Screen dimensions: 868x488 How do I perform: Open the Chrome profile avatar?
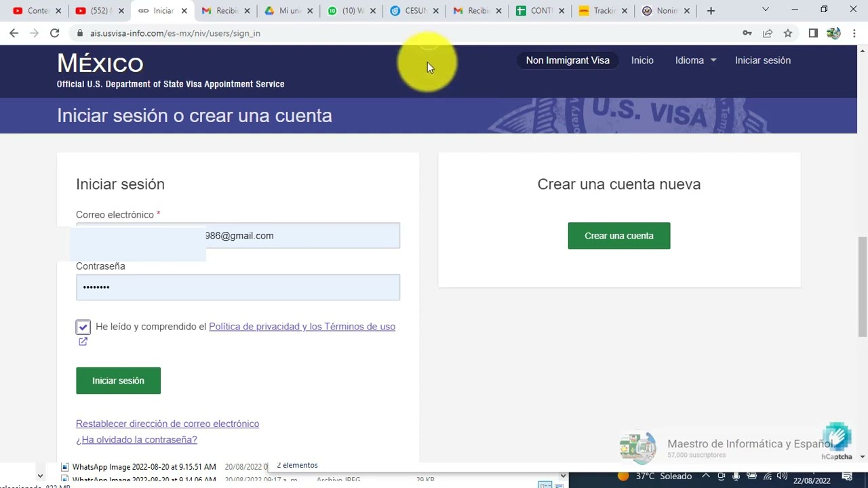tap(833, 33)
